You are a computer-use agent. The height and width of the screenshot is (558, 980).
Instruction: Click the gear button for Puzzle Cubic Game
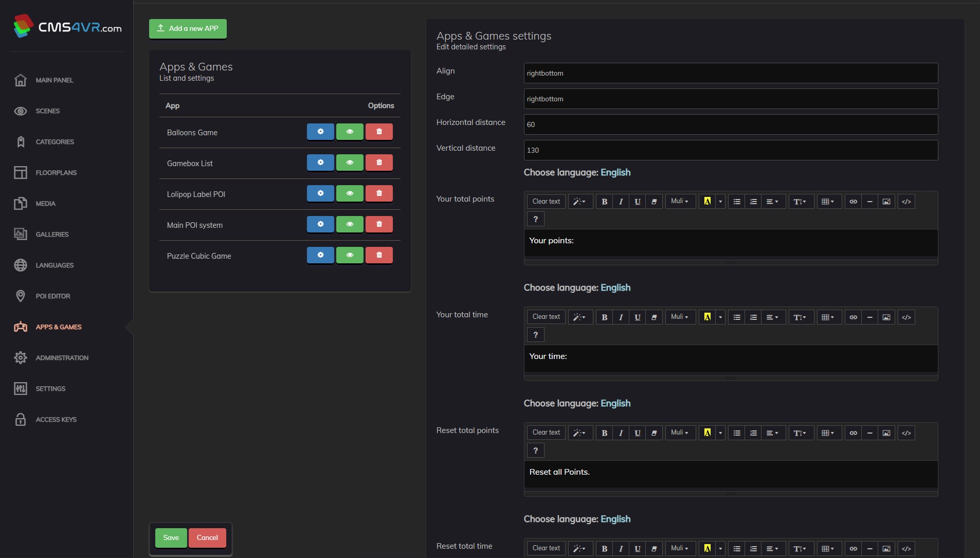coord(320,255)
